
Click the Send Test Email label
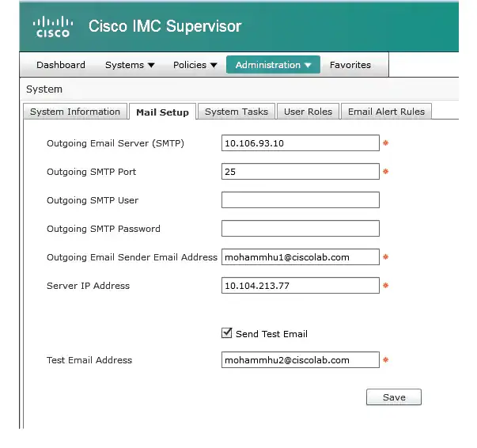(x=271, y=334)
